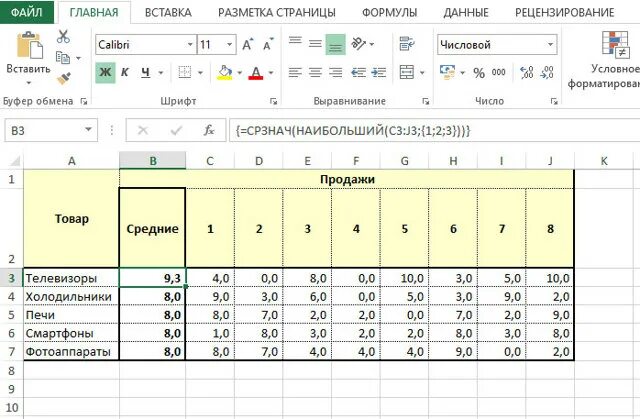Expand Name Box B3 dropdown
This screenshot has height=419, width=640.
click(88, 130)
